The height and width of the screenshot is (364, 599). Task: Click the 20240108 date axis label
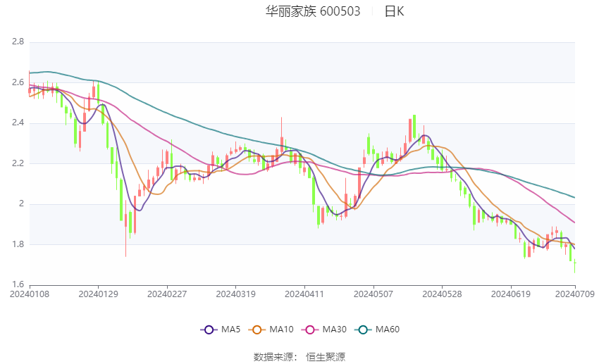[x=30, y=294]
